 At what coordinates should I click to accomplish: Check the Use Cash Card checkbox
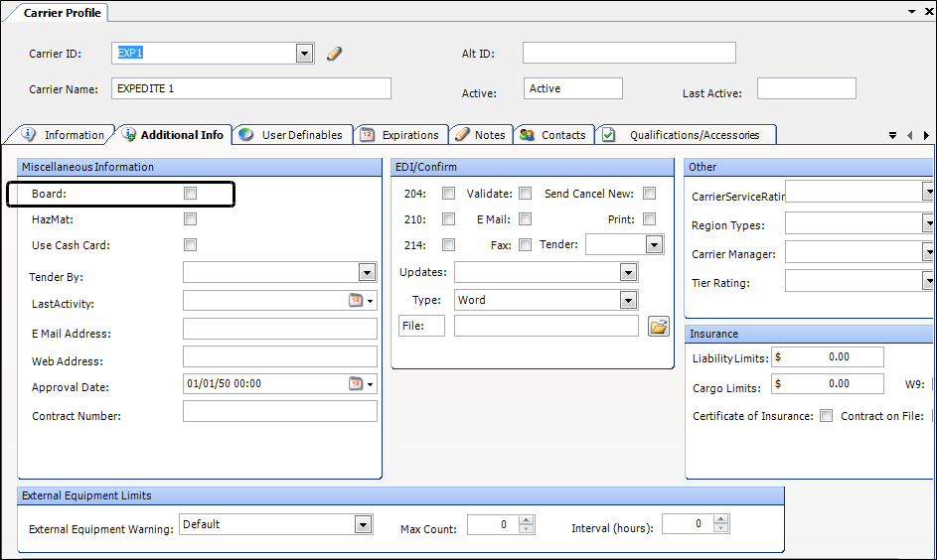(x=190, y=245)
